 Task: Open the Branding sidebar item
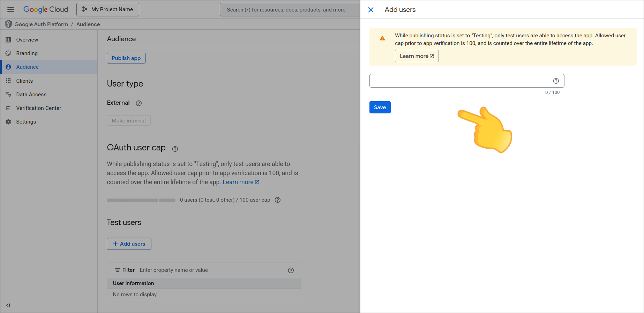[x=49, y=53]
